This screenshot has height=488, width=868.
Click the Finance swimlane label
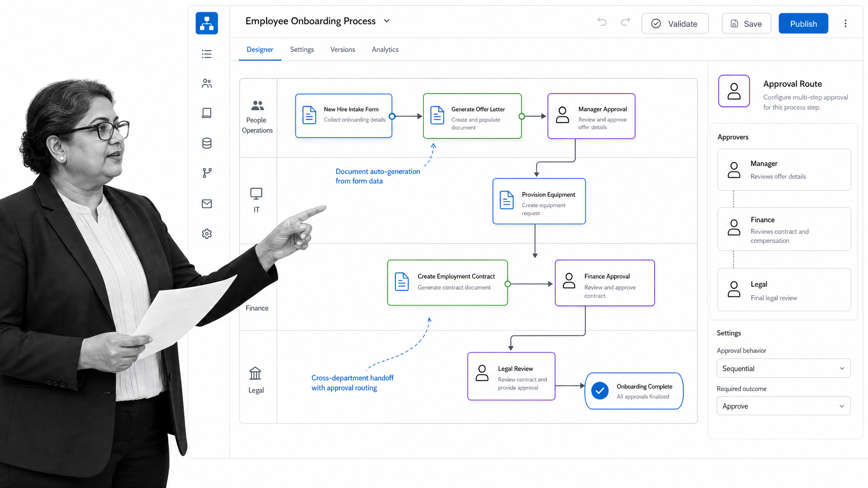pos(257,308)
